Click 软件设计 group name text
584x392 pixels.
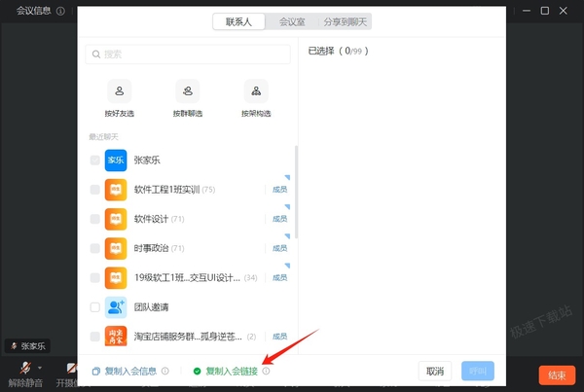pos(151,219)
